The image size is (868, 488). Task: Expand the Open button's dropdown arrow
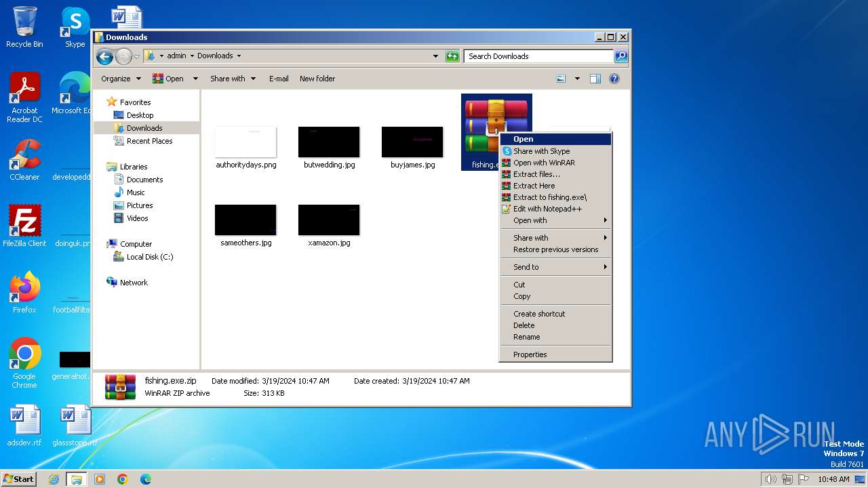195,79
